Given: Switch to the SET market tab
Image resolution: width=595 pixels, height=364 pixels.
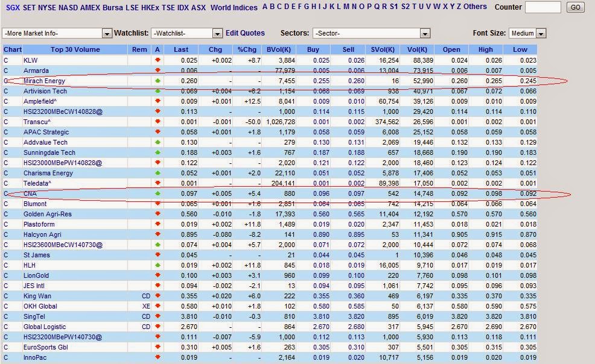Looking at the screenshot, I should pyautogui.click(x=29, y=7).
